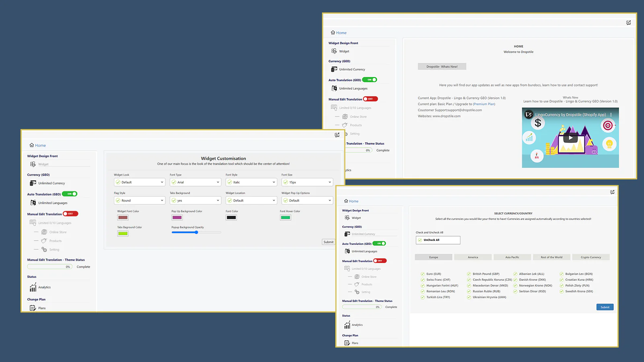
Task: Click the Dropstile- Whats New! button
Action: pos(442,67)
